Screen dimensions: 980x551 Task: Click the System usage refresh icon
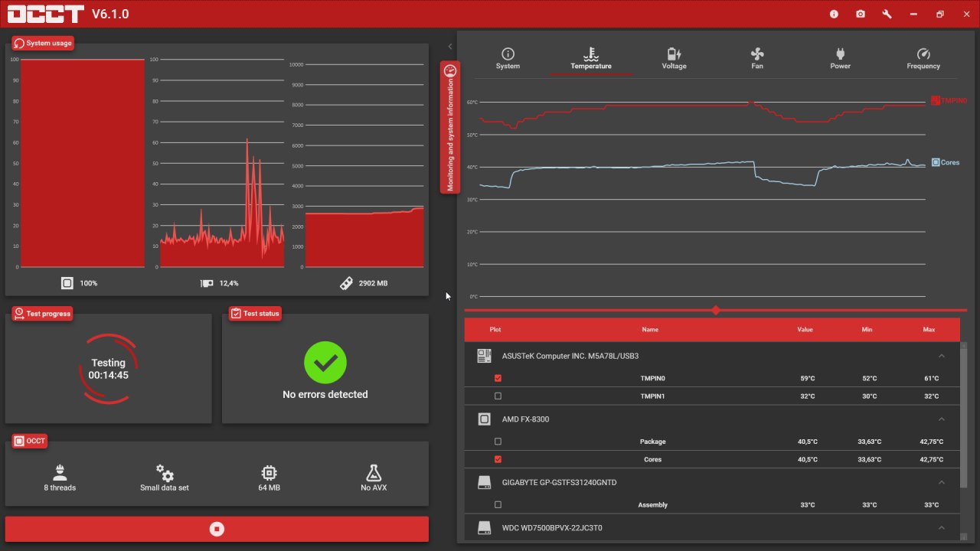click(19, 43)
